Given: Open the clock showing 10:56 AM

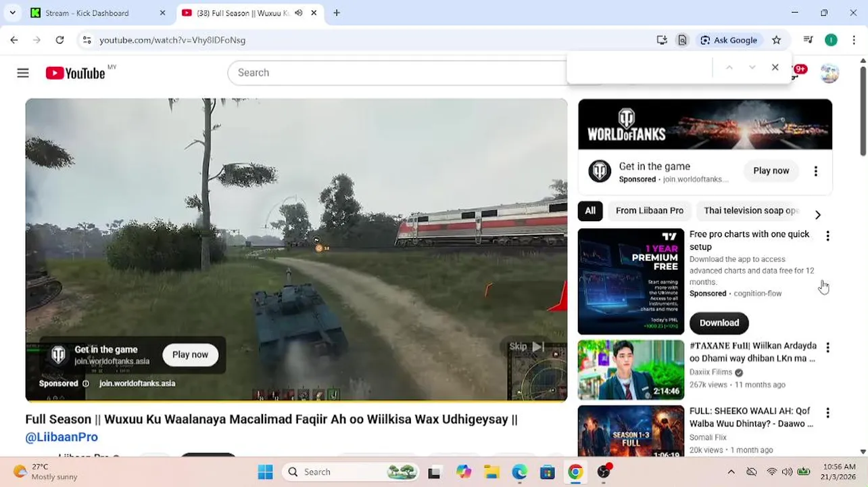Looking at the screenshot, I should (840, 471).
